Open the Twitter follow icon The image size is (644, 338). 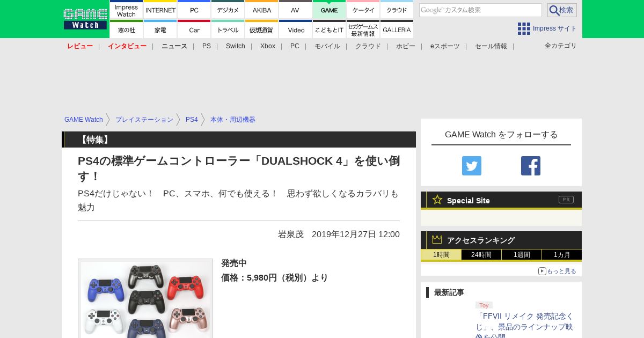(472, 166)
